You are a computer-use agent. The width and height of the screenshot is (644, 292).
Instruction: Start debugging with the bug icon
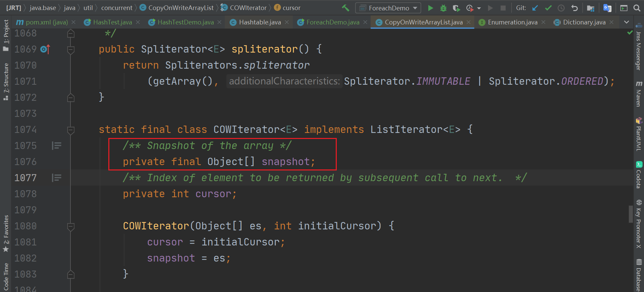[x=443, y=8]
